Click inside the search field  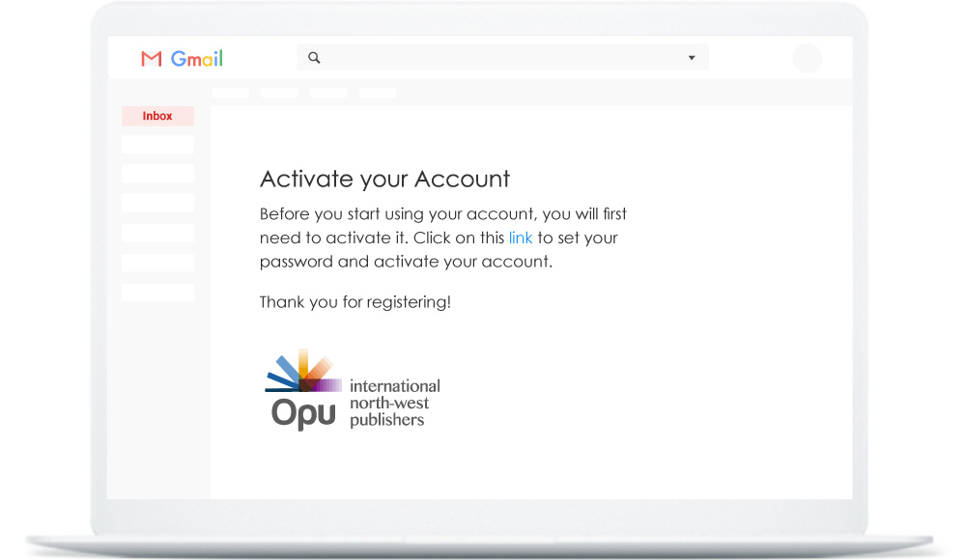(483, 58)
